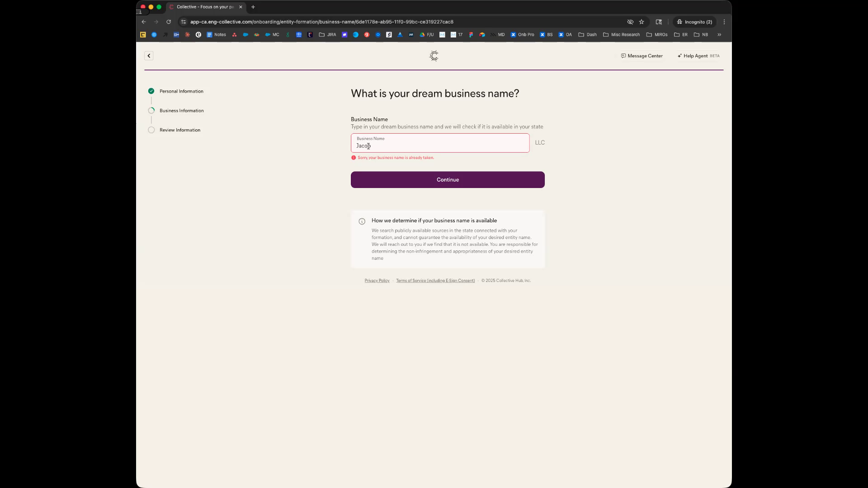The width and height of the screenshot is (868, 488).
Task: Select the Review Information step
Action: click(179, 130)
